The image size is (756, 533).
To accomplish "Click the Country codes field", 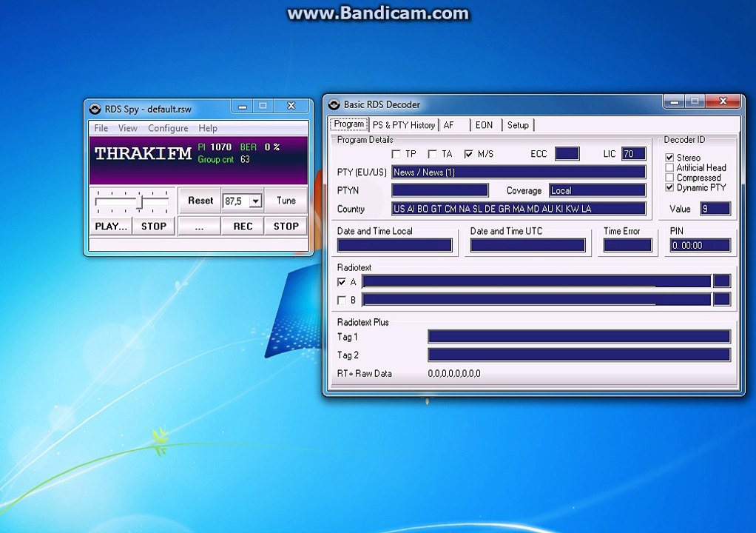I will click(519, 209).
